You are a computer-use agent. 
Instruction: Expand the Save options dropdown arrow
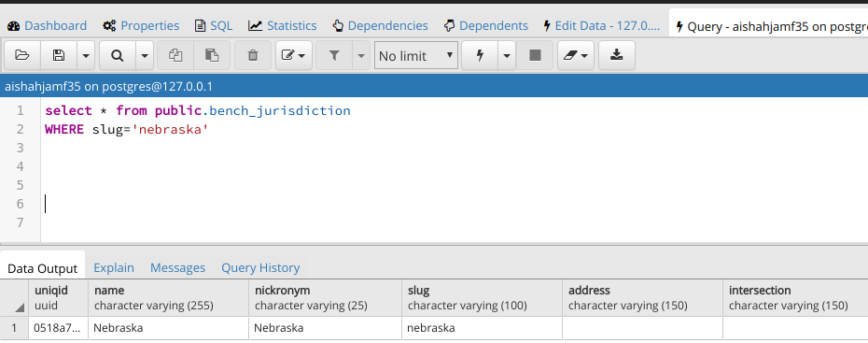tap(86, 55)
